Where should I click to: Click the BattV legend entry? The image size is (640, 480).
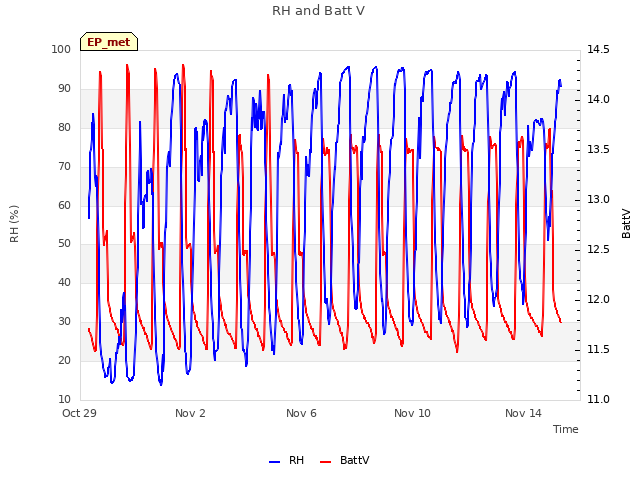(x=344, y=460)
